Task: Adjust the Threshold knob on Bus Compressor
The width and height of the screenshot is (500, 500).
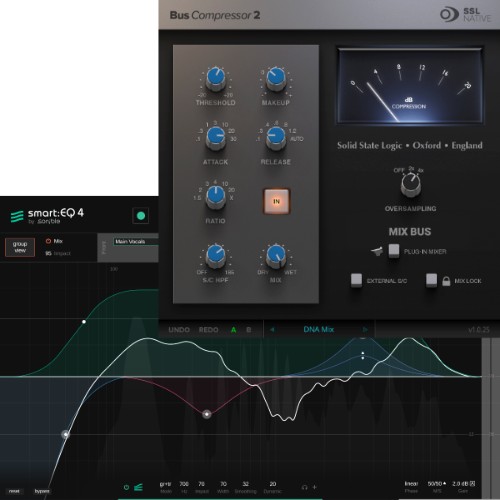Action: tap(216, 79)
